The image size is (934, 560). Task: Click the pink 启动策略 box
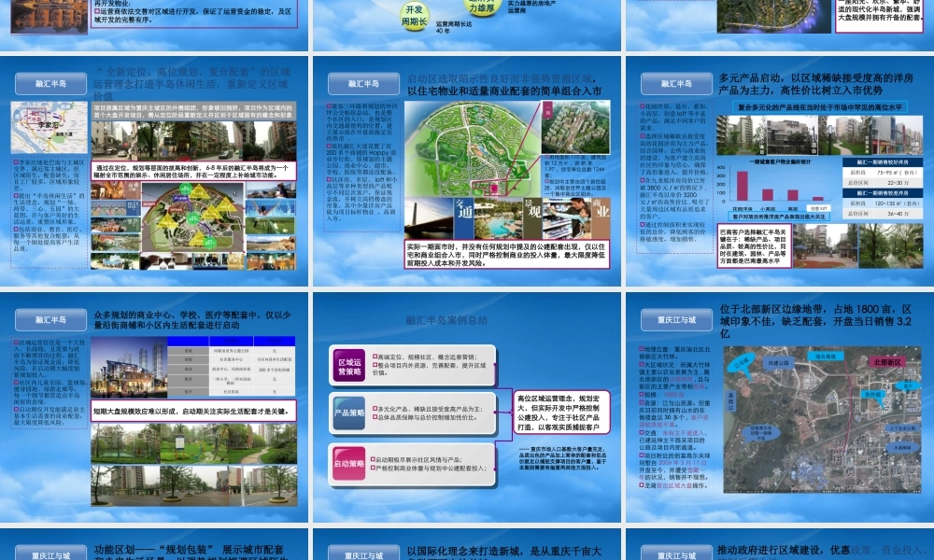[349, 464]
